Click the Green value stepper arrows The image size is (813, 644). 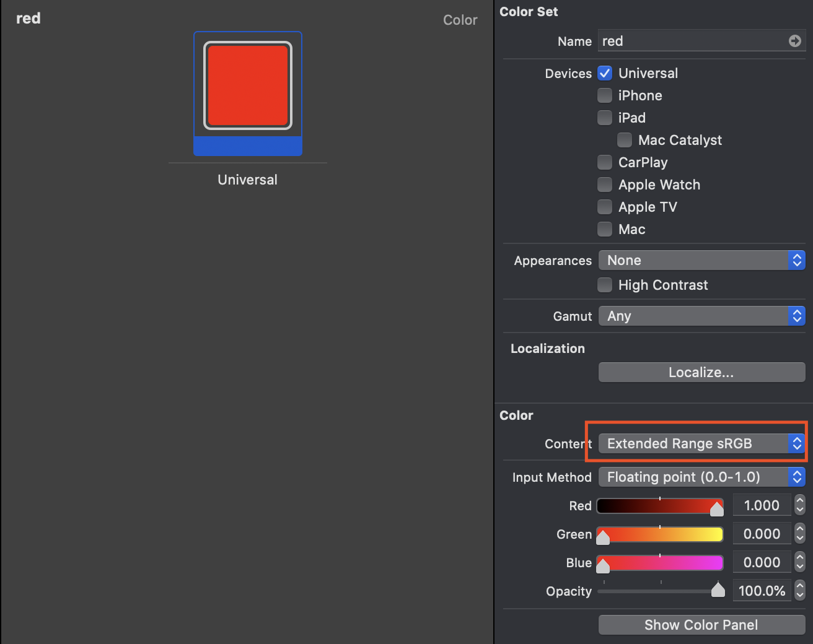point(800,534)
